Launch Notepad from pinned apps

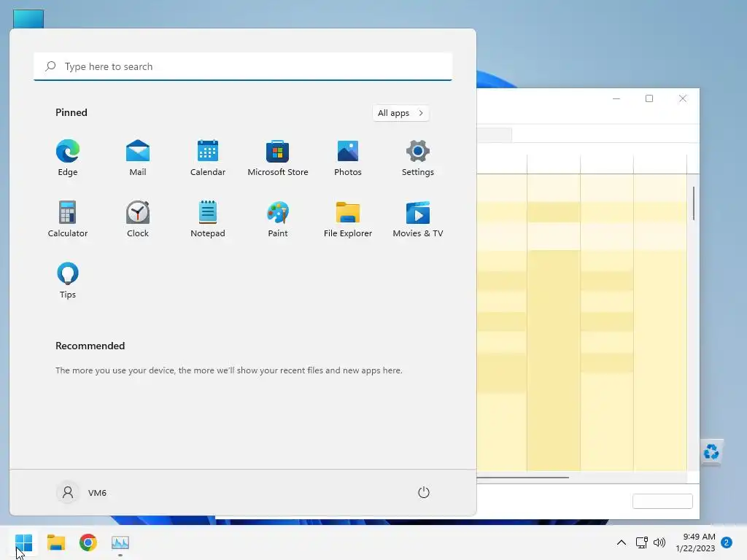208,219
